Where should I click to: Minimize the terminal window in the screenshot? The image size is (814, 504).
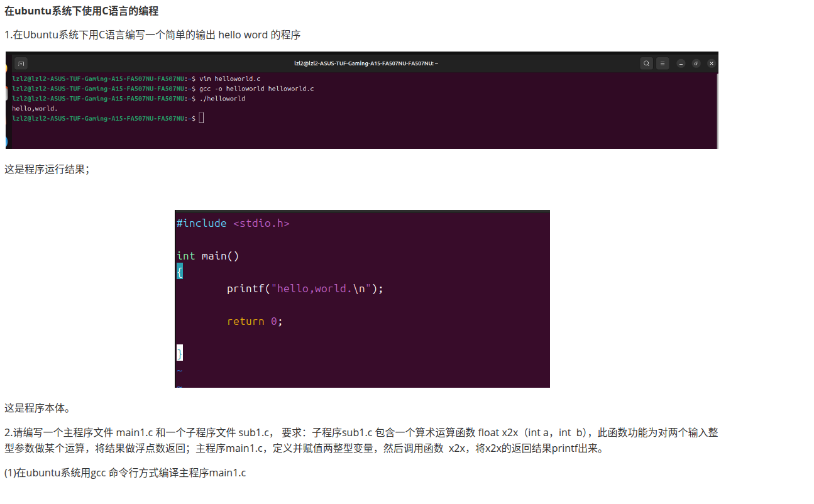click(x=681, y=63)
